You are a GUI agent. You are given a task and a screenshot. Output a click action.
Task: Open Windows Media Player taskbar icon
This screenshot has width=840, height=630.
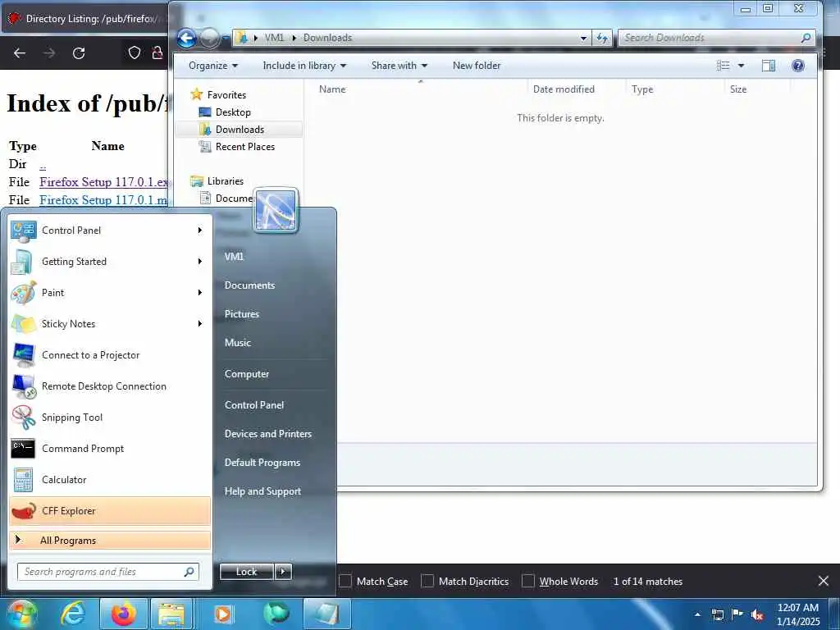222,614
